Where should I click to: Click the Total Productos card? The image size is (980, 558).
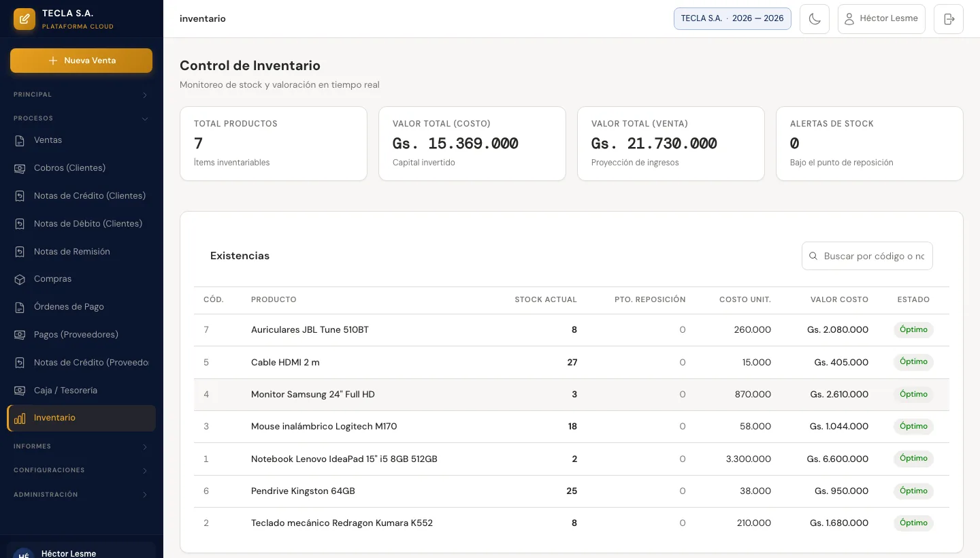pos(274,144)
